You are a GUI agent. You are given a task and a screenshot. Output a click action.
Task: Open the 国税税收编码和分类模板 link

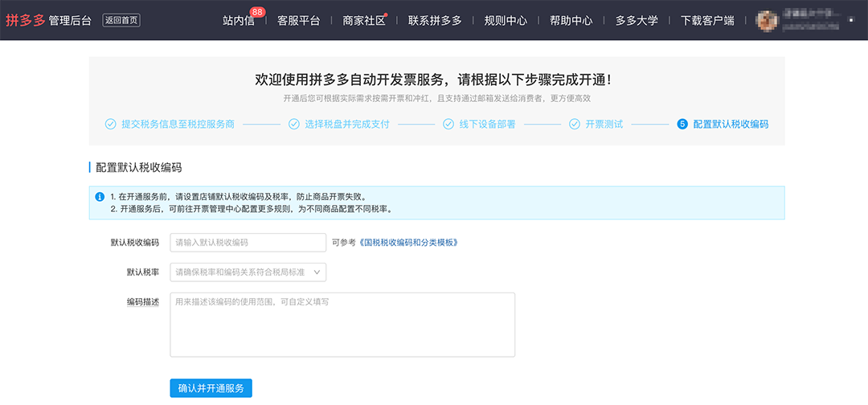click(x=408, y=243)
